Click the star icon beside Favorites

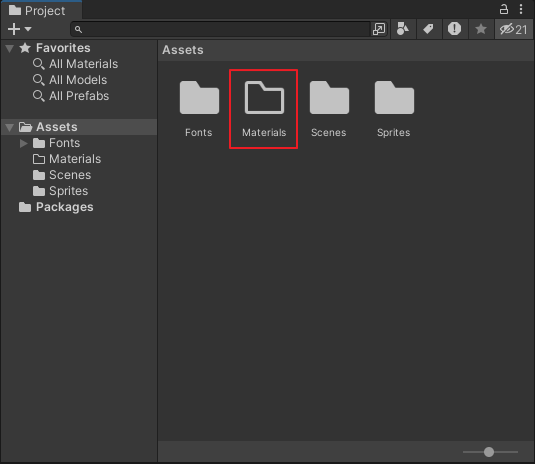pyautogui.click(x=25, y=48)
